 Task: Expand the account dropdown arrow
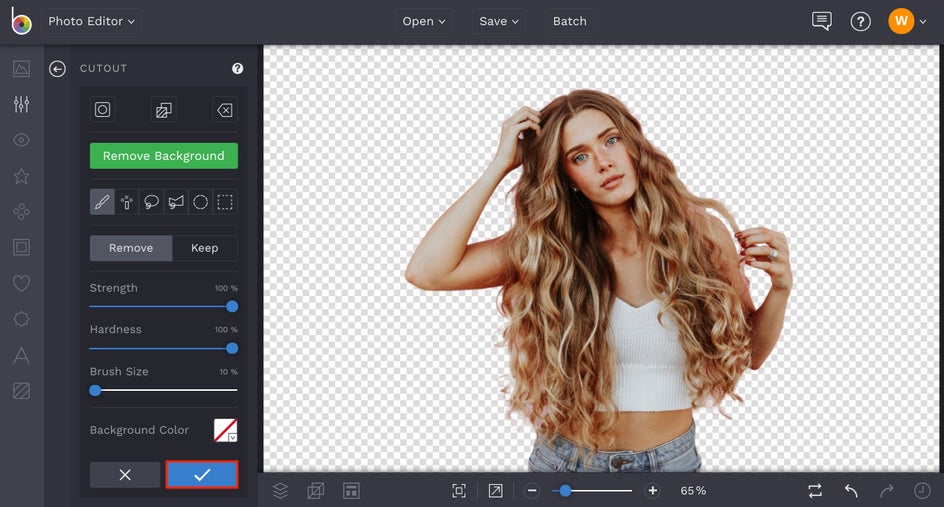[923, 22]
